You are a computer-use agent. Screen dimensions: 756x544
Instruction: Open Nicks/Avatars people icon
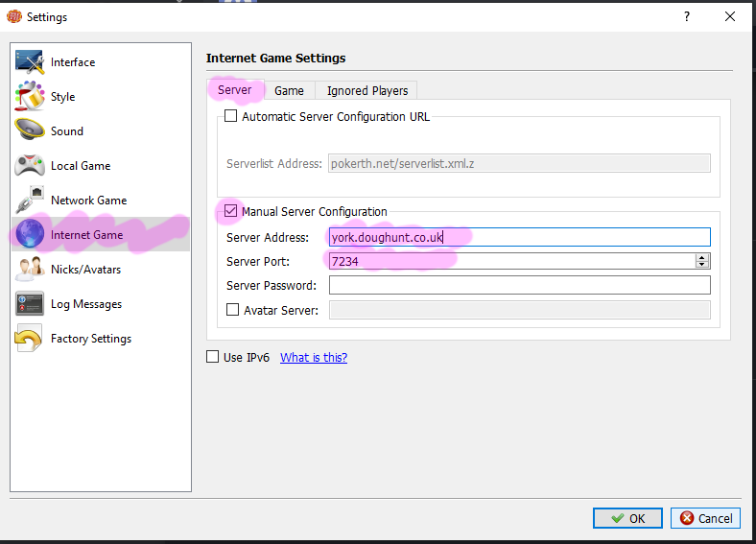[30, 270]
